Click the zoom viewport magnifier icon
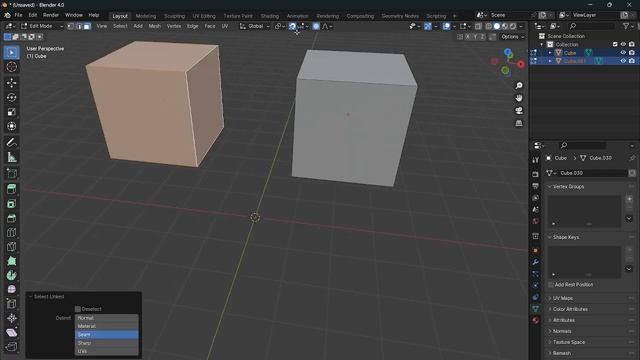Image resolution: width=640 pixels, height=360 pixels. click(x=519, y=86)
